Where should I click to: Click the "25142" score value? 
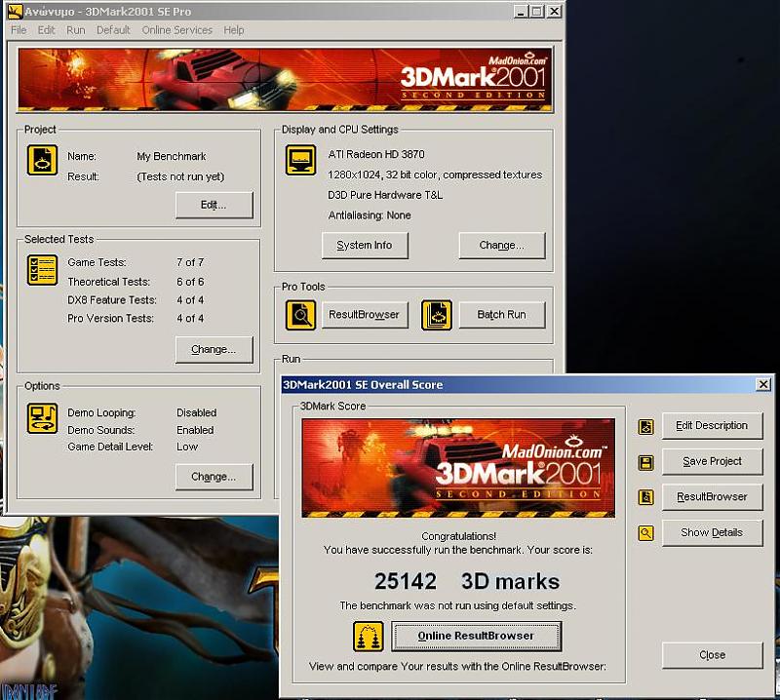click(x=406, y=582)
